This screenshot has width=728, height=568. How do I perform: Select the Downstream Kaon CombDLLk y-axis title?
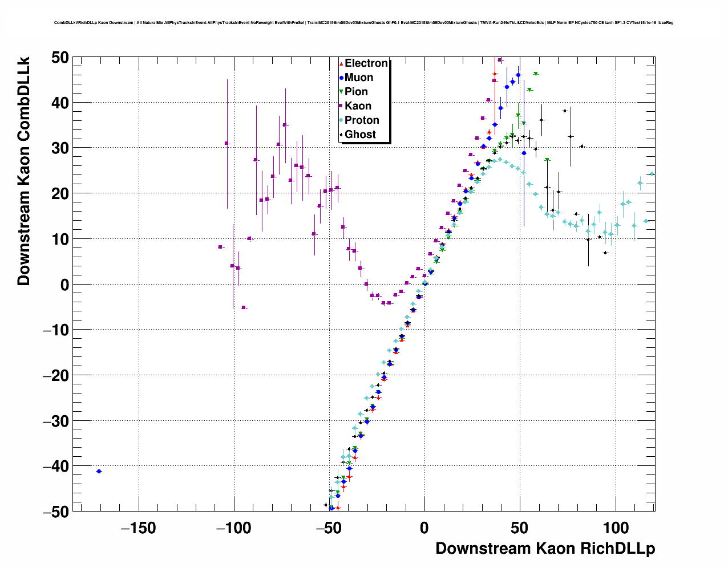pos(23,170)
